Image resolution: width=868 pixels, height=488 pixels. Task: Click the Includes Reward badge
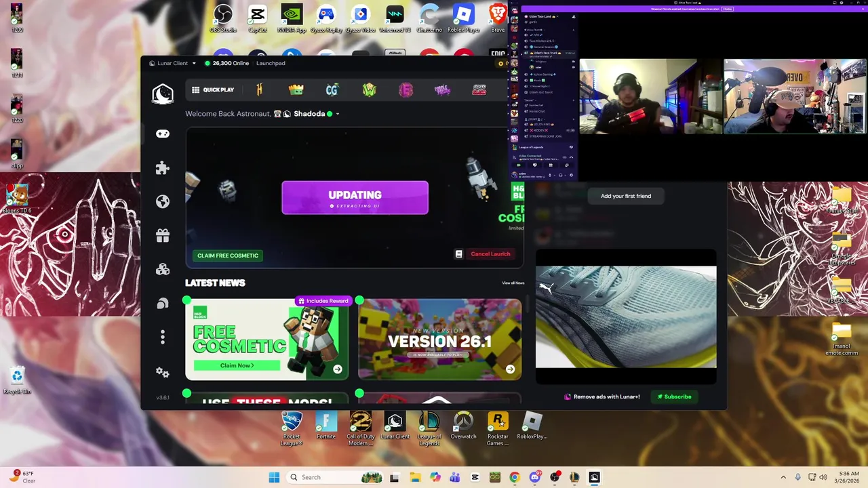323,301
